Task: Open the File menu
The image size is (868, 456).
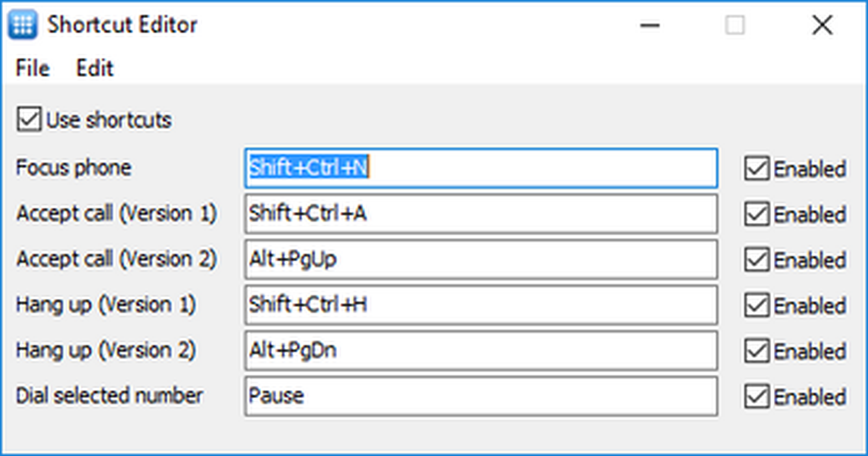Action: pyautogui.click(x=33, y=68)
